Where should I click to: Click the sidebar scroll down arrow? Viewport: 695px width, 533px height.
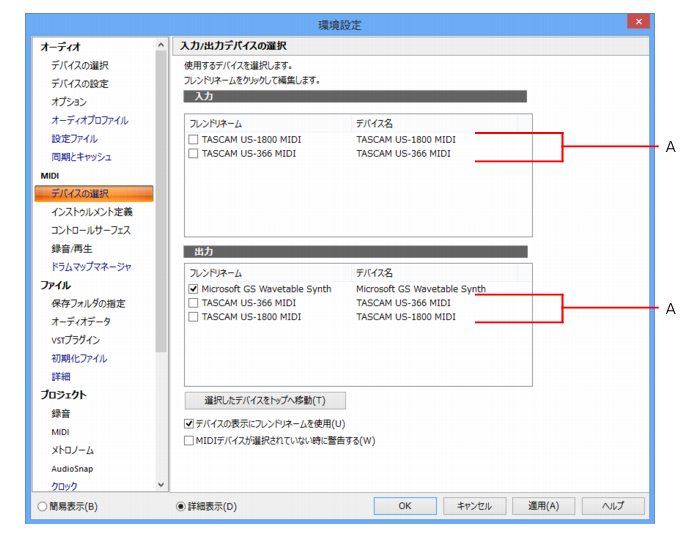161,485
